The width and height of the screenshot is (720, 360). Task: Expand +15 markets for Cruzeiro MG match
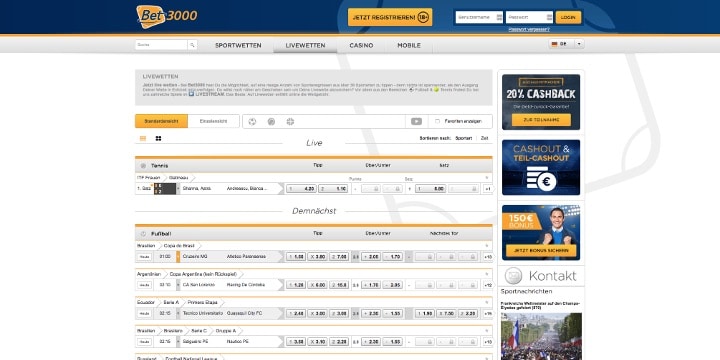(x=488, y=257)
